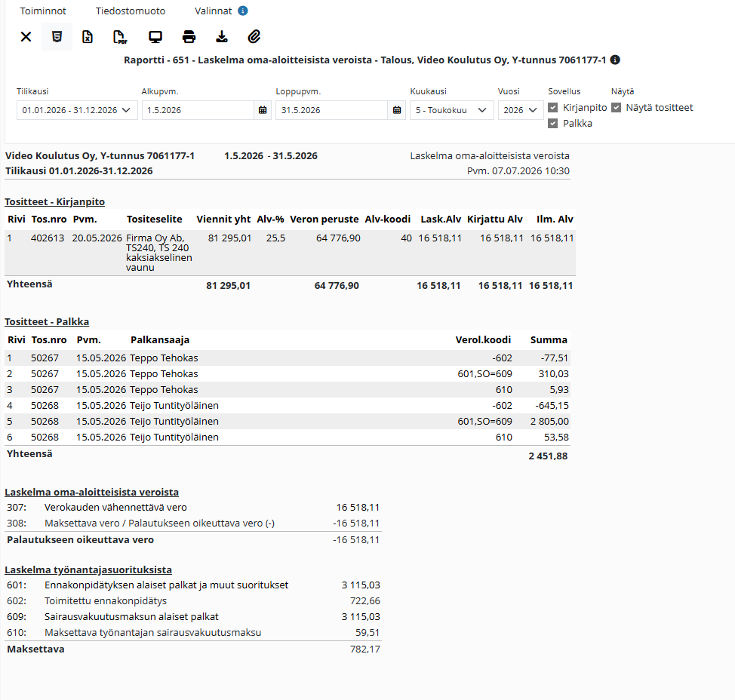Click line 601 Ennakonpidätyksen alaiset palkat
This screenshot has width=735, height=700.
193,585
